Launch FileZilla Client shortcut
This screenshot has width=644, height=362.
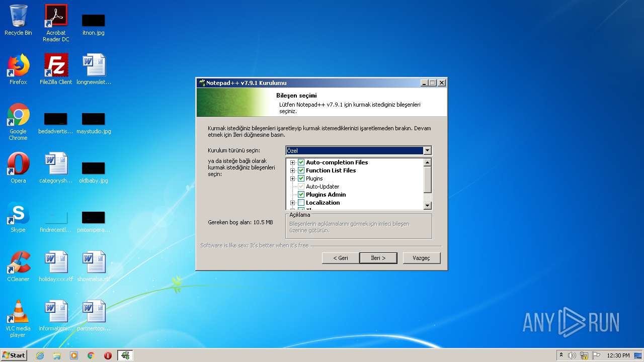click(56, 69)
